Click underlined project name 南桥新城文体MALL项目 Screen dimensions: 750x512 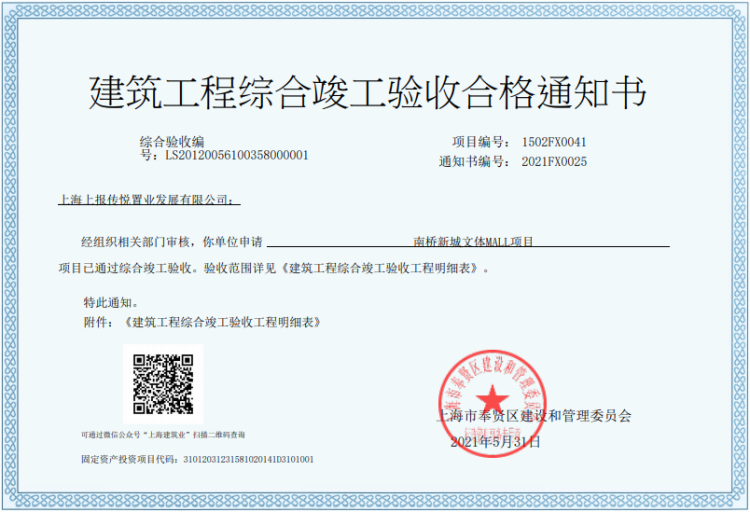click(x=473, y=242)
